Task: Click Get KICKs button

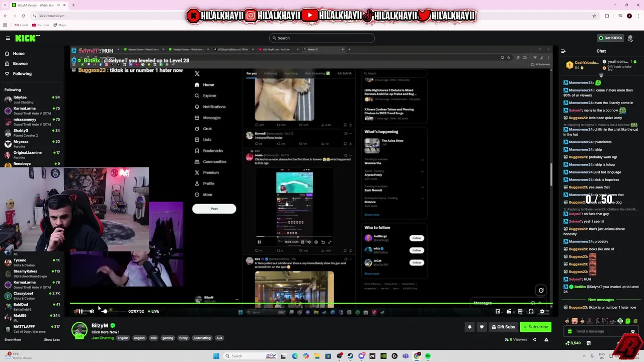Action: pyautogui.click(x=610, y=38)
